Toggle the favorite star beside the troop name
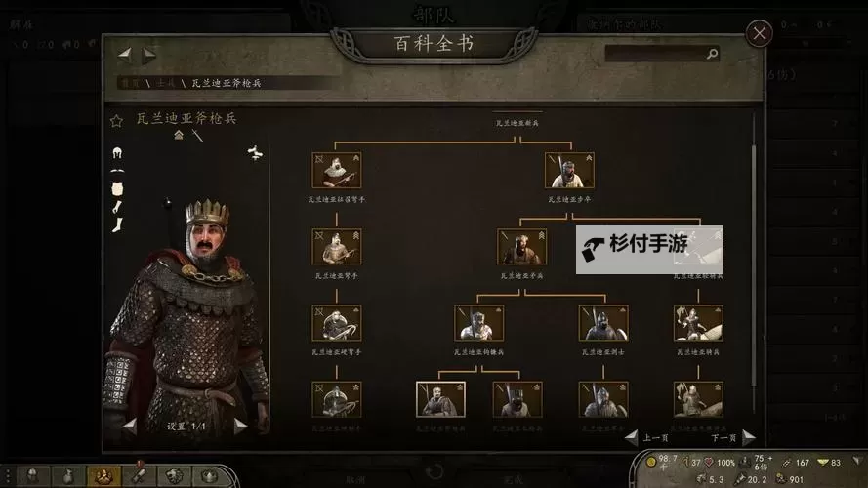 pos(116,121)
